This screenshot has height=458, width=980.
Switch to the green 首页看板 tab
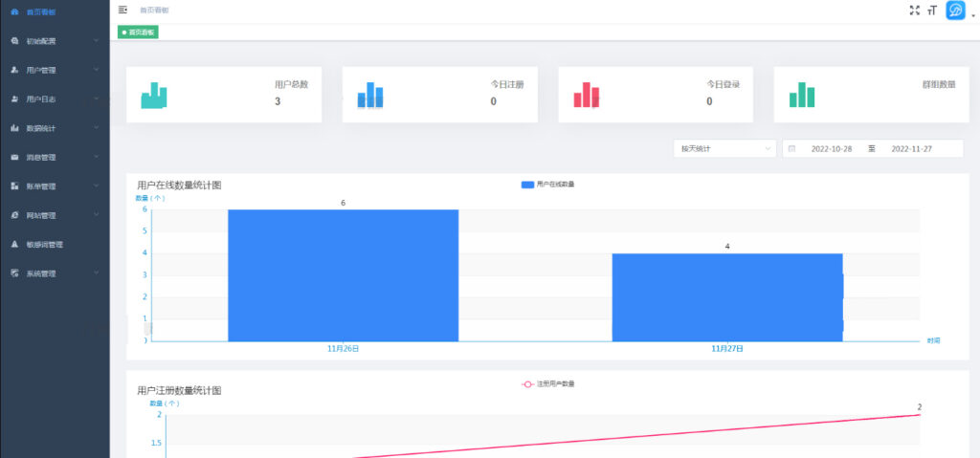point(139,32)
